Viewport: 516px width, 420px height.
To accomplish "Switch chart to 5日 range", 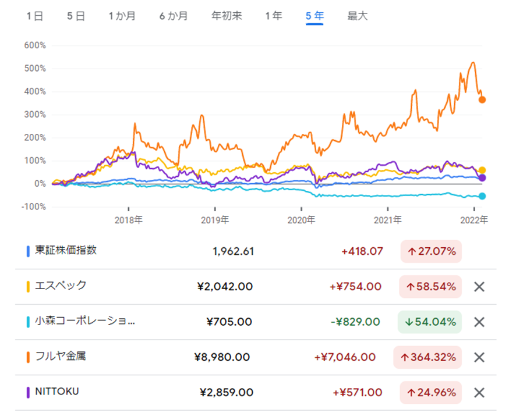I will point(76,16).
